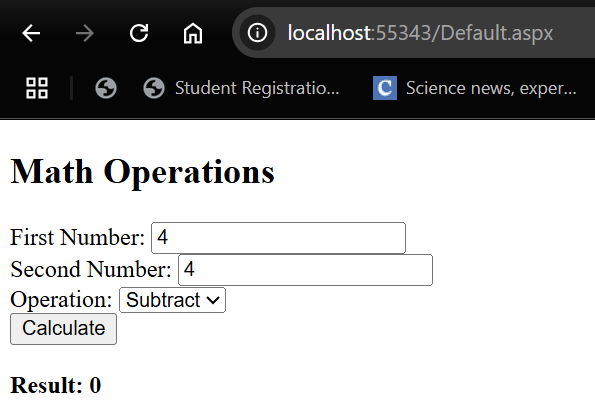Click the Math Operations heading
595x406 pixels.
tap(142, 172)
